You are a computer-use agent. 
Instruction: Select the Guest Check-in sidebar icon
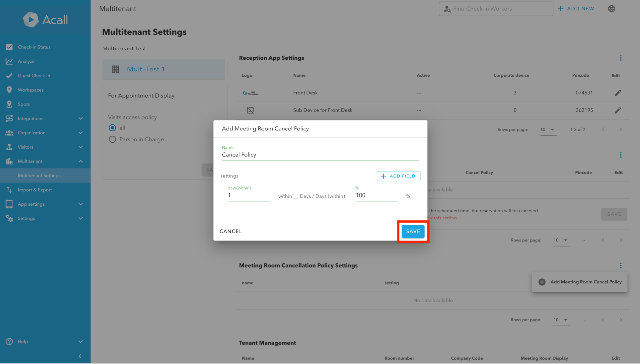[x=9, y=76]
